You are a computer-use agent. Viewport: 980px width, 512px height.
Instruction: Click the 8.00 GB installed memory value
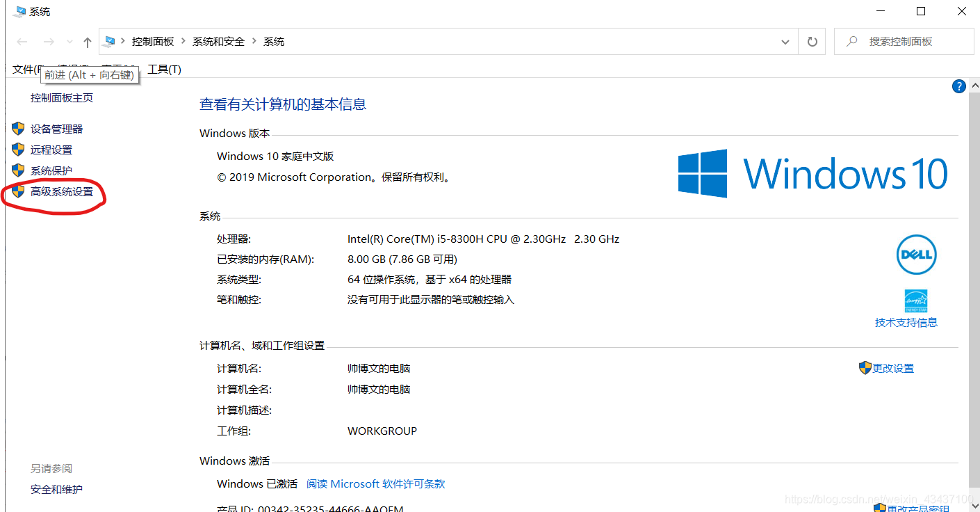coord(402,259)
